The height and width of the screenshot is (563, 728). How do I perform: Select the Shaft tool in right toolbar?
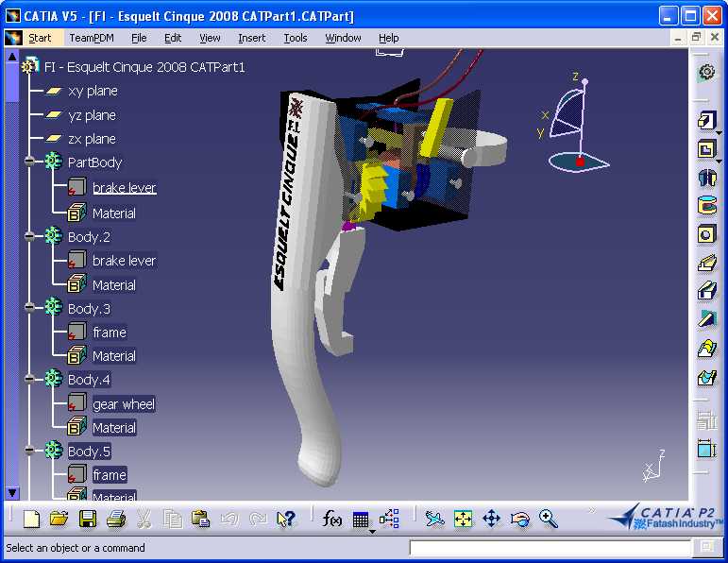point(706,178)
